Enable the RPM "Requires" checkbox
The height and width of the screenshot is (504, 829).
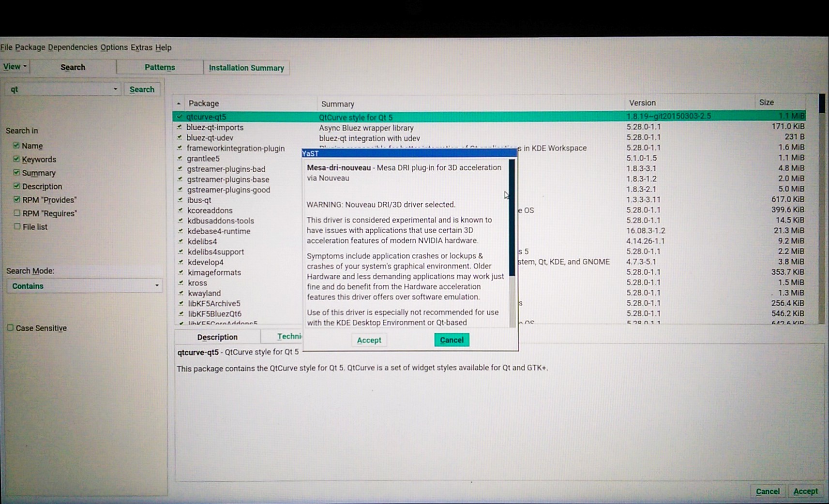[17, 213]
